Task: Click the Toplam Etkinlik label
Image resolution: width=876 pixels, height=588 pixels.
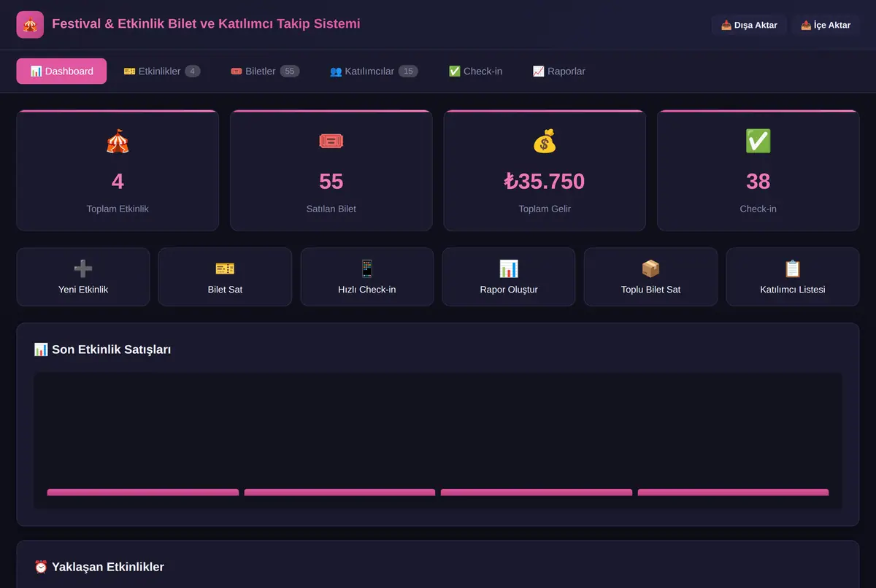Action: [x=118, y=209]
